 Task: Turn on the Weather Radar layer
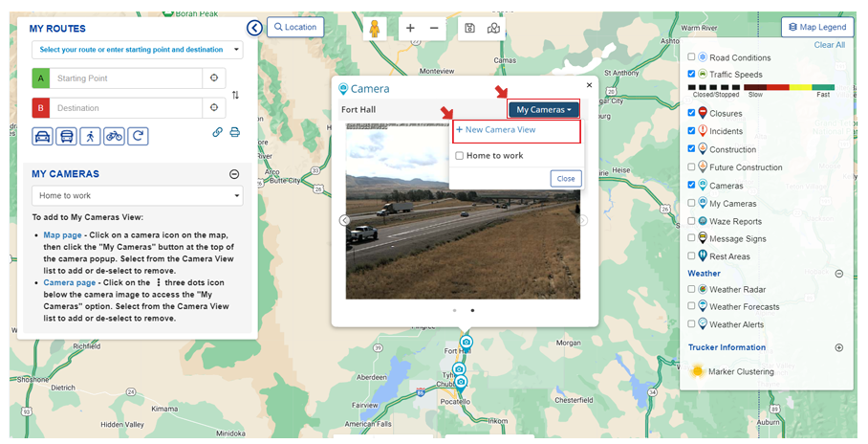(692, 289)
